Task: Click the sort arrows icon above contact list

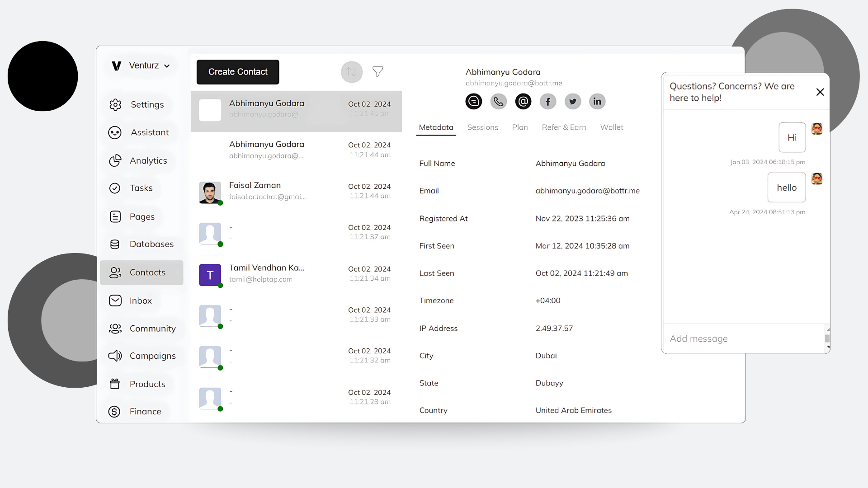Action: coord(351,72)
